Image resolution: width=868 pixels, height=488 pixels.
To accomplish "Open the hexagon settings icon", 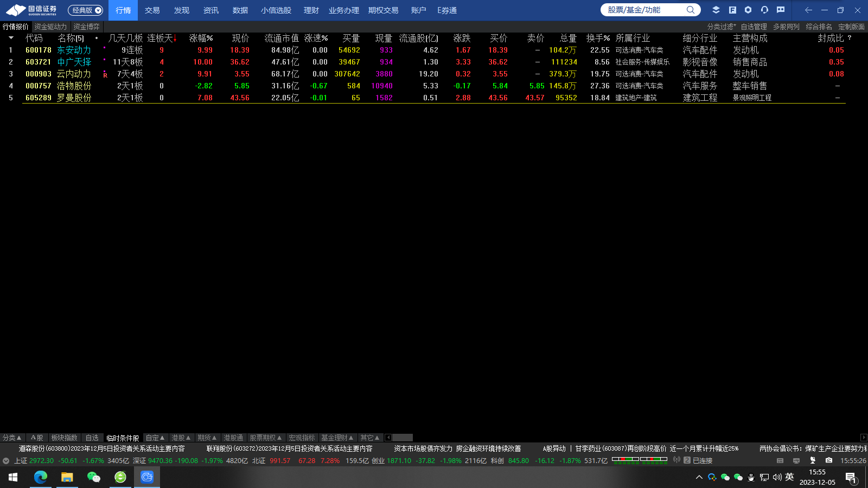I will (748, 10).
